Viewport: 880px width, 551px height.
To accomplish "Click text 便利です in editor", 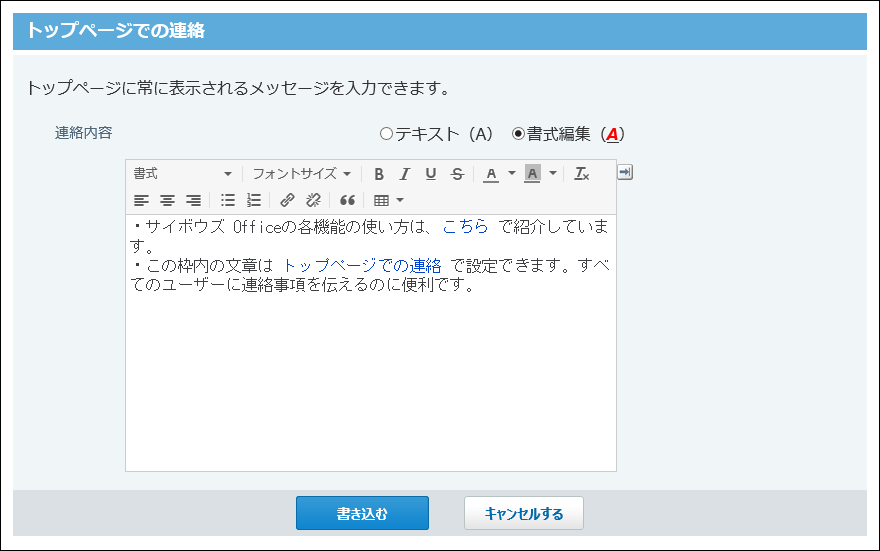I will pos(435,285).
